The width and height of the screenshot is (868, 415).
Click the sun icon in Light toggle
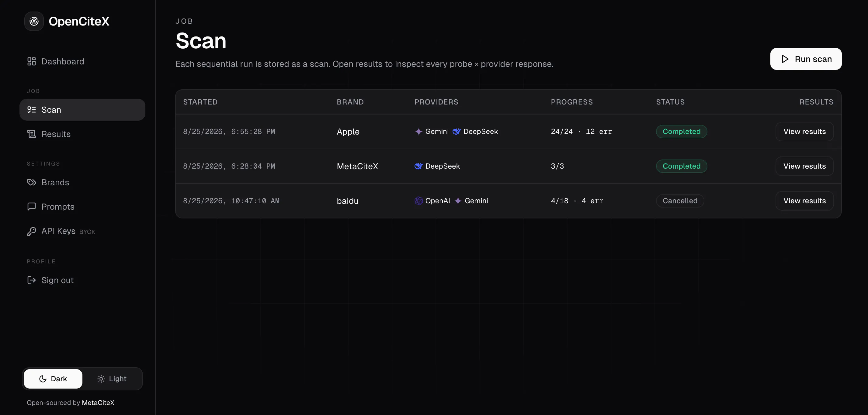tap(101, 379)
